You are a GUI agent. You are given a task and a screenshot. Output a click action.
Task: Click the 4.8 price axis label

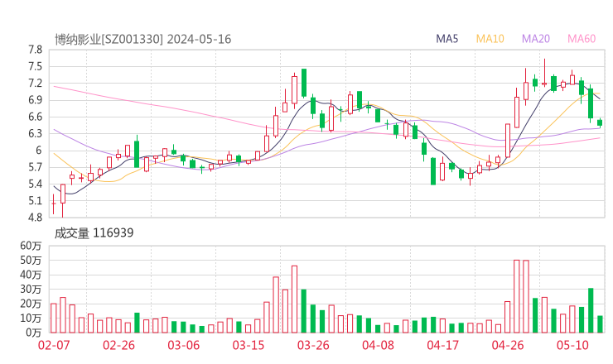35,218
